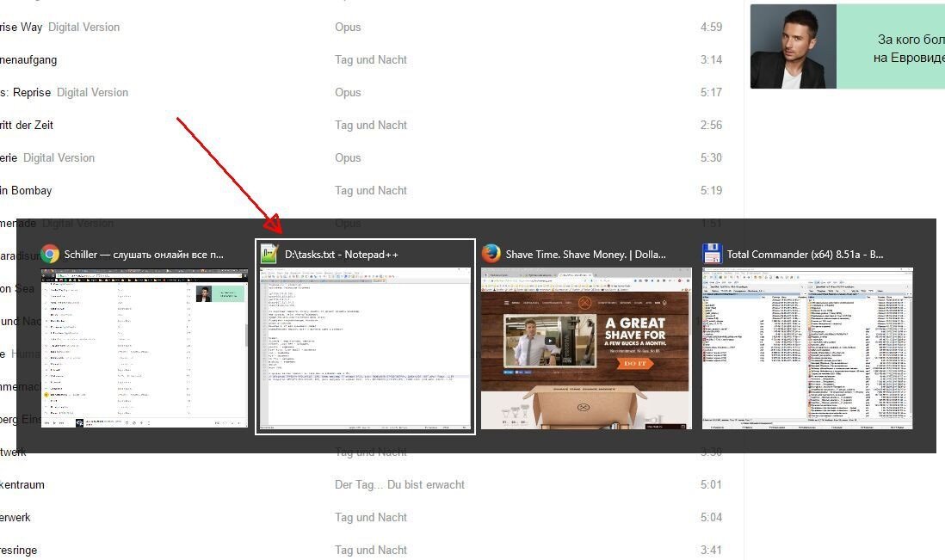The width and height of the screenshot is (945, 560).
Task: Click 'Digital Version' label on the 4:59 track
Action: coord(83,28)
